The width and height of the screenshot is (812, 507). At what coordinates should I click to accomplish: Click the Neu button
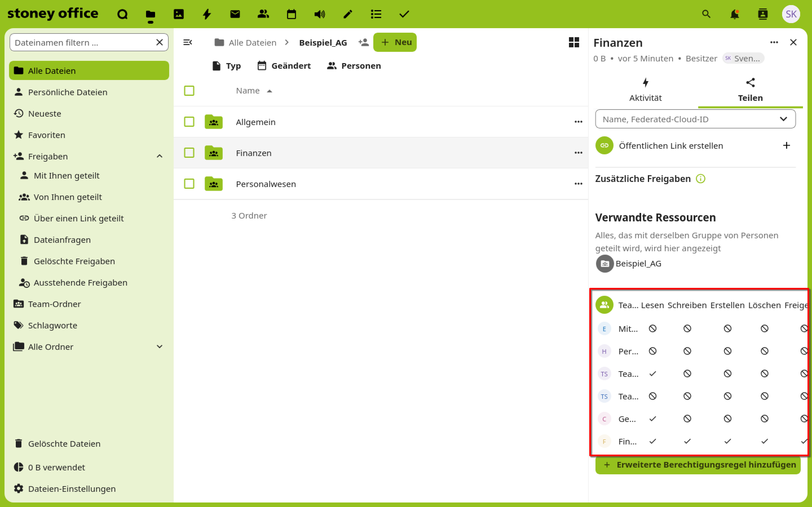click(395, 42)
